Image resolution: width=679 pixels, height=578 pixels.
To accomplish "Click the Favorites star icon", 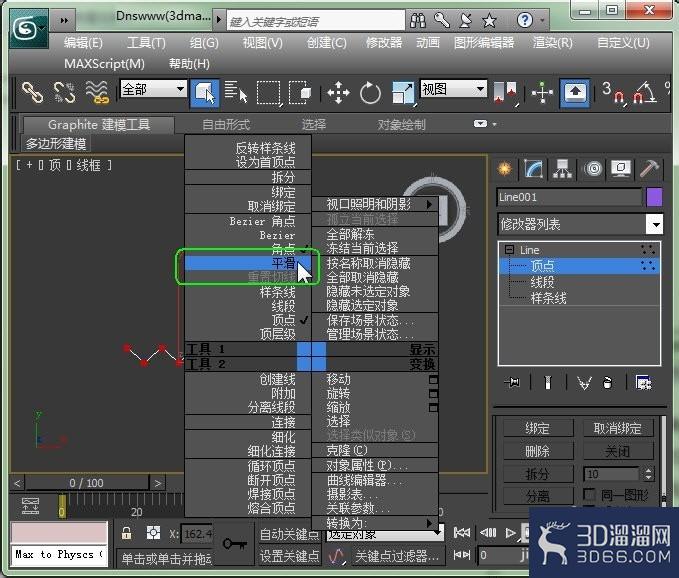I will coord(489,20).
